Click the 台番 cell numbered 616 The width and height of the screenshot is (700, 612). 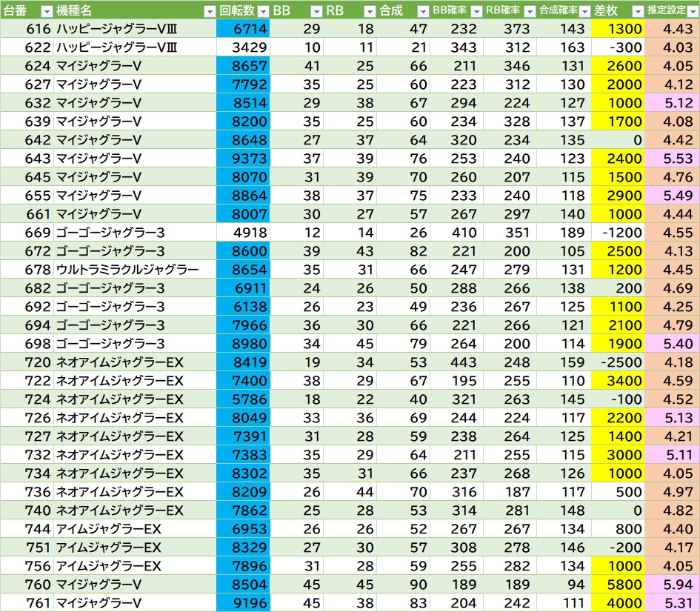click(x=27, y=29)
